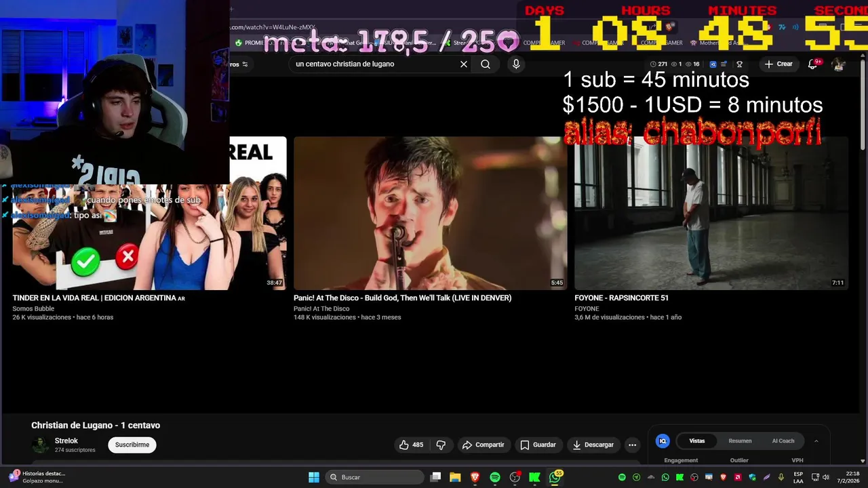Viewport: 868px width, 488px height.
Task: Open Task View on the taskbar
Action: pos(436,477)
